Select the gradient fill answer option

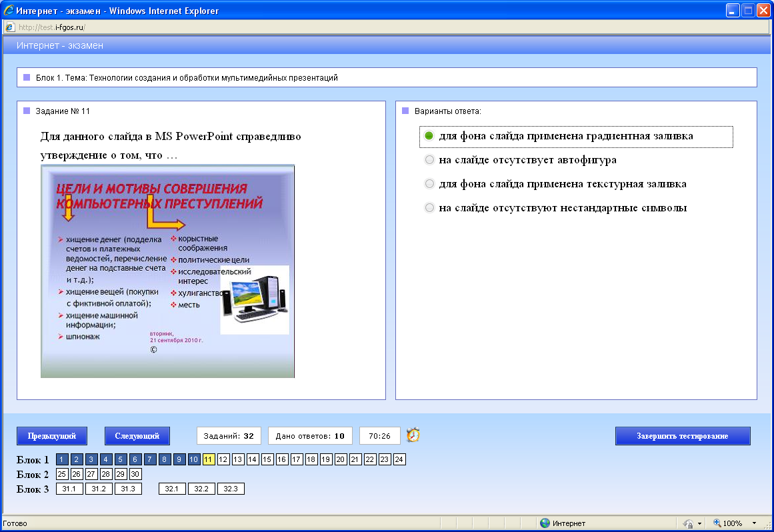[429, 136]
